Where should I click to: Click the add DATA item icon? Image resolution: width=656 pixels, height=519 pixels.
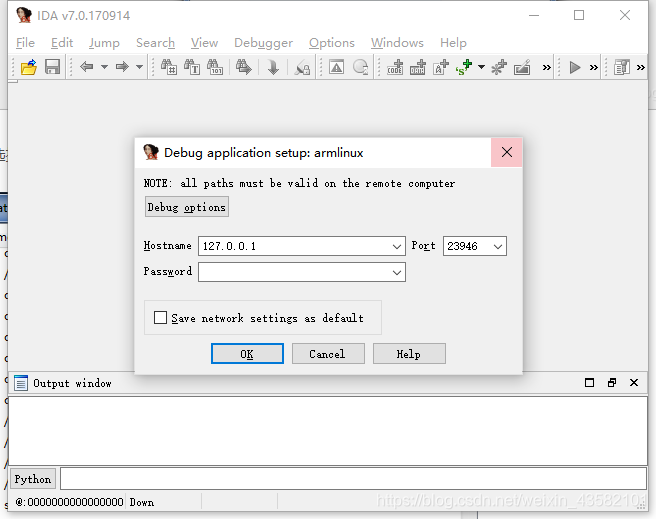point(418,67)
